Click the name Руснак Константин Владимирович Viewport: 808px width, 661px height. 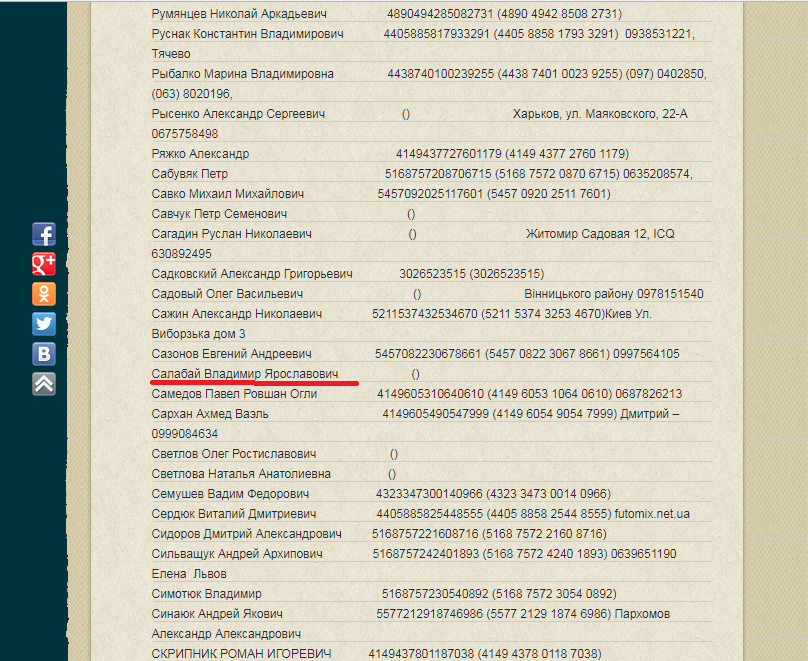click(x=247, y=34)
